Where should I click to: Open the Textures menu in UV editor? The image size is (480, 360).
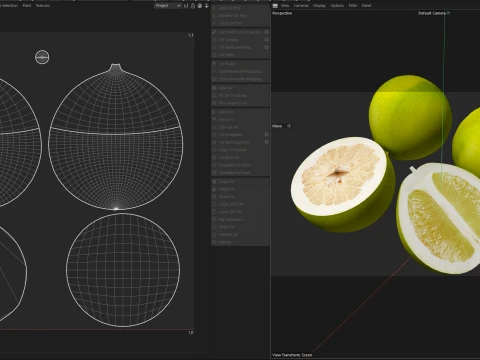(43, 6)
